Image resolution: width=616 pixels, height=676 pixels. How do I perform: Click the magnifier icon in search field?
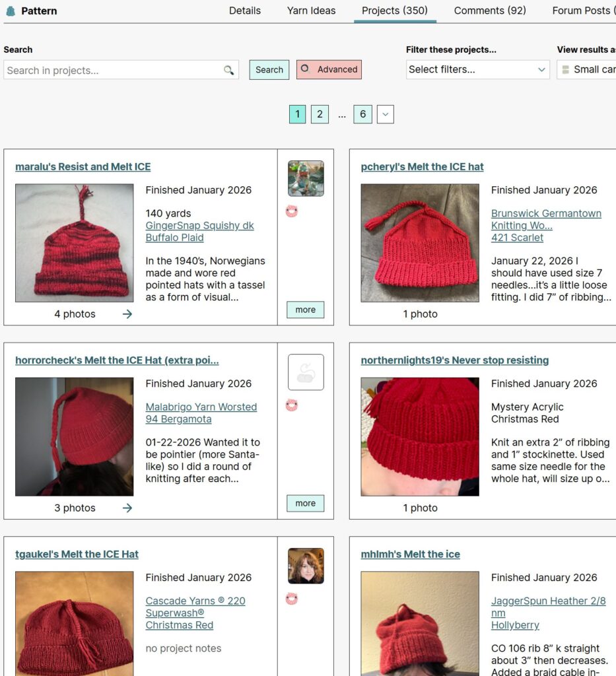tap(228, 70)
